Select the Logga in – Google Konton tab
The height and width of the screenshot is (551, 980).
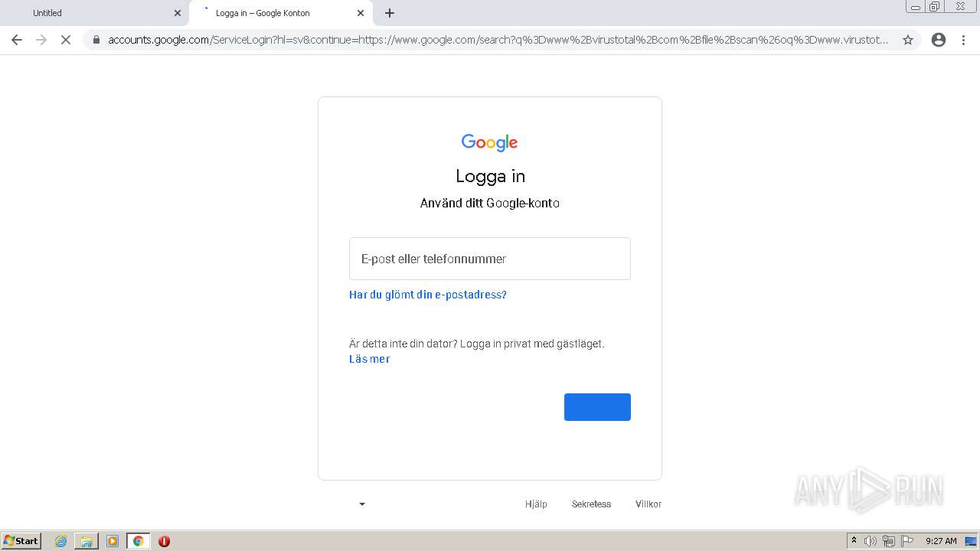pos(280,13)
